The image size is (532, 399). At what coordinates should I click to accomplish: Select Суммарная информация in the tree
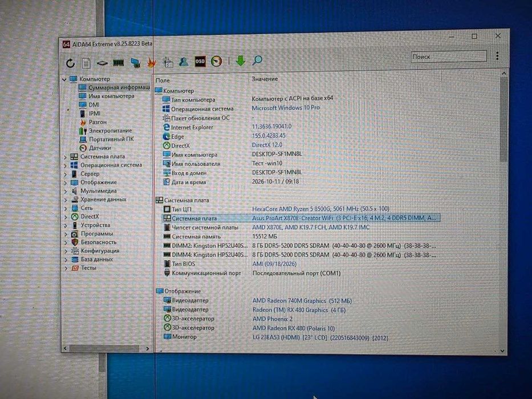115,88
